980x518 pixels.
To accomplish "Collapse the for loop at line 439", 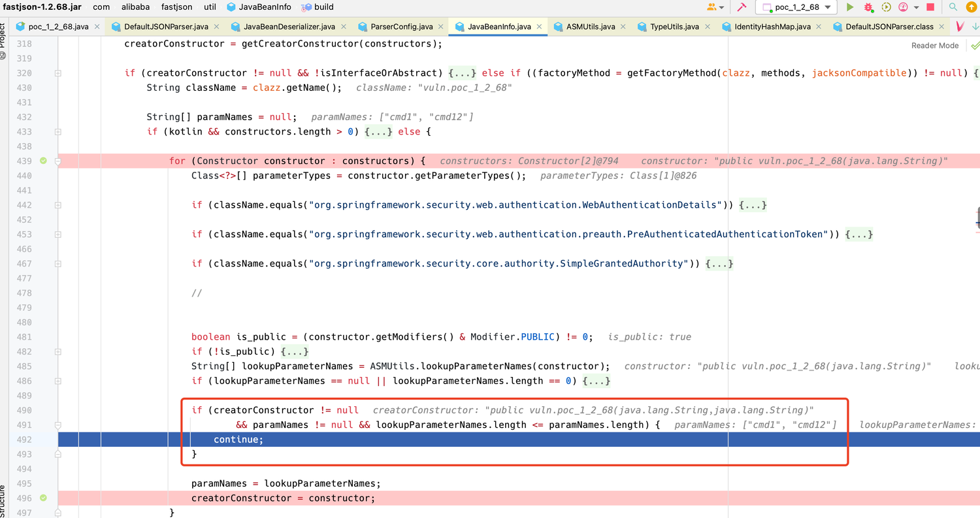I will [58, 161].
